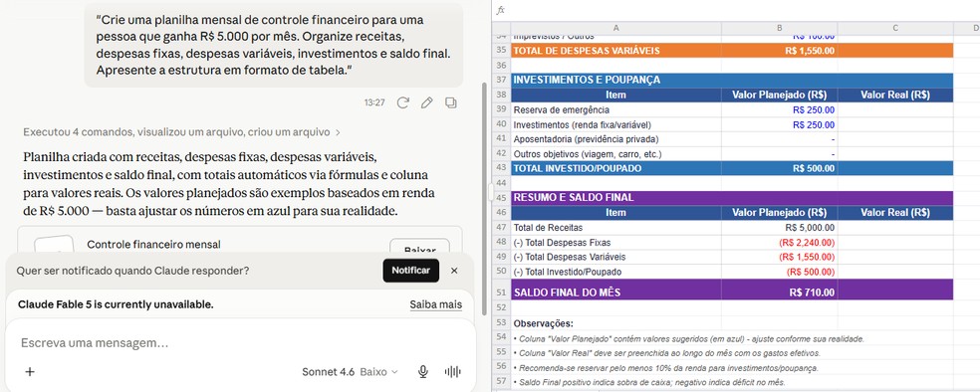Click the R$ 1,550.00 total in row 35
Screen dimensions: 980x392
pyautogui.click(x=780, y=51)
